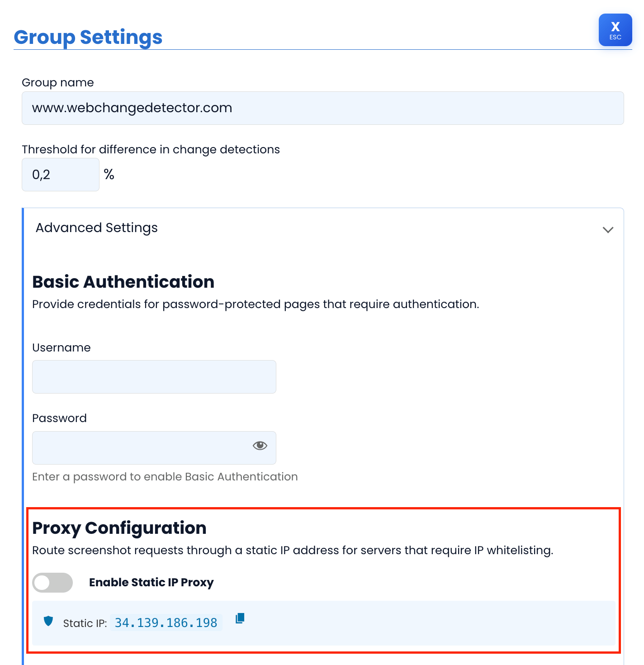Viewport: 644px width, 665px height.
Task: Close the Group Settings dialog
Action: point(615,30)
